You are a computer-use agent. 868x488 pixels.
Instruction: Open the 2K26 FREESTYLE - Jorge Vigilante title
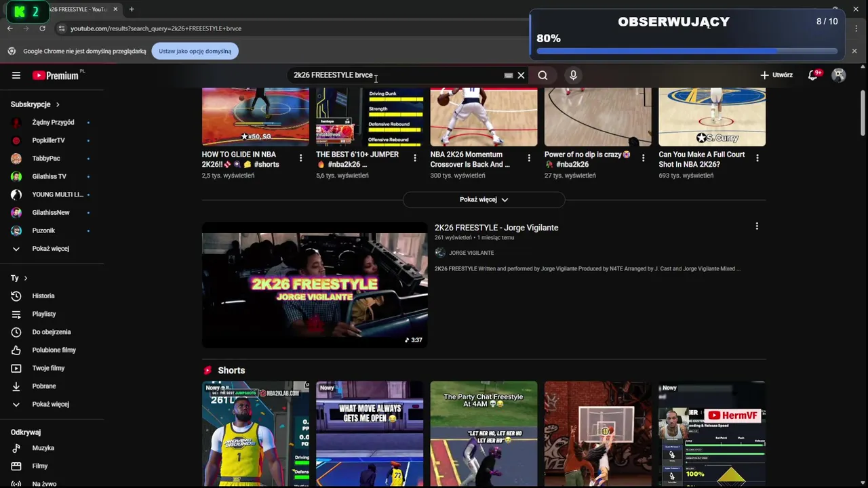pos(496,228)
